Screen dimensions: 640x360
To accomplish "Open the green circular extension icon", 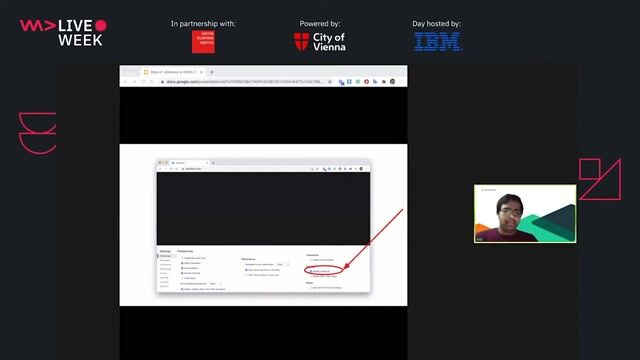I will (358, 82).
